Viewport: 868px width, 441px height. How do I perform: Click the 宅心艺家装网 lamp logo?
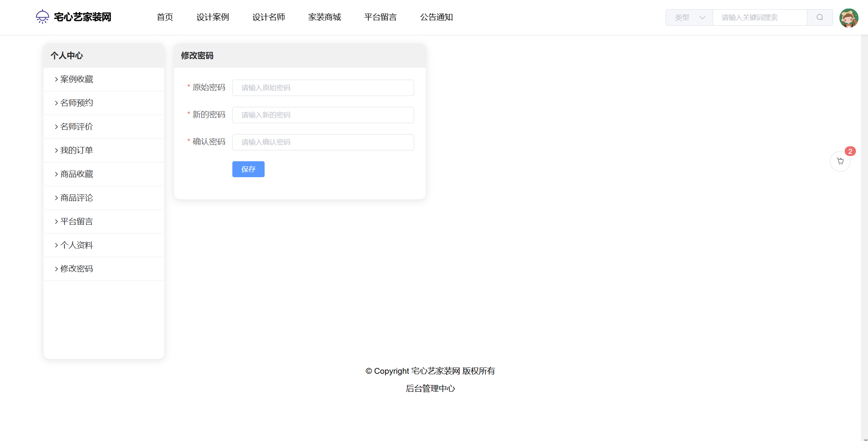point(42,17)
